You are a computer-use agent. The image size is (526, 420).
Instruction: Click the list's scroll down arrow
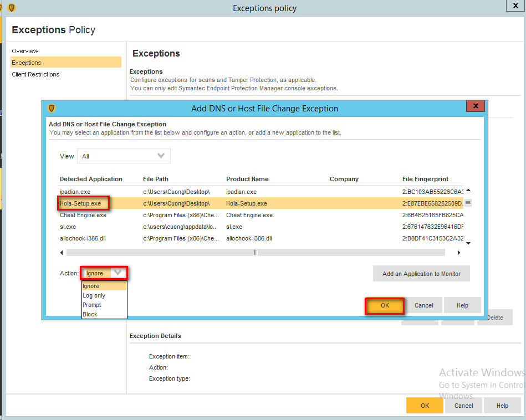pos(468,243)
